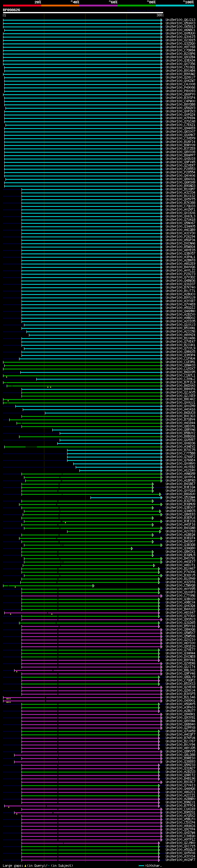197x868 pixels.
Task: Select hit label UniRef100_P49086
Action: (x=180, y=88)
